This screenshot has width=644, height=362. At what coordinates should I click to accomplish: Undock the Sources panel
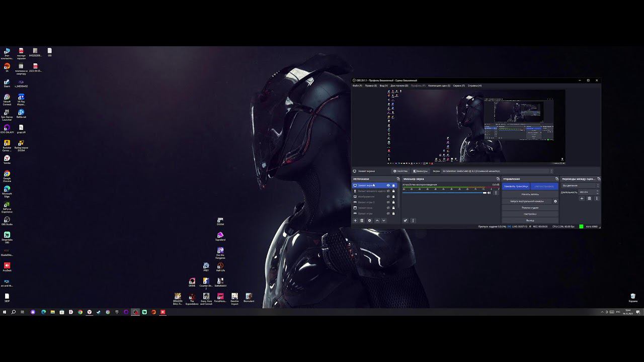pos(398,179)
